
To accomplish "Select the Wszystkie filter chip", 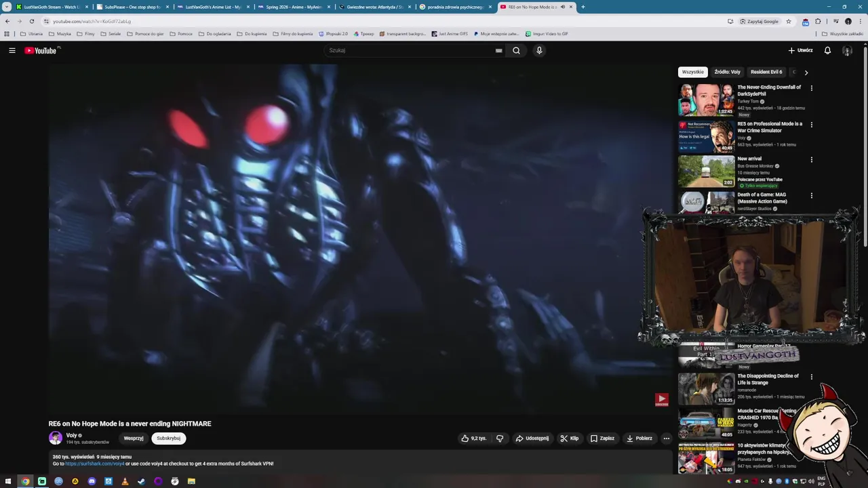I will pyautogui.click(x=692, y=72).
